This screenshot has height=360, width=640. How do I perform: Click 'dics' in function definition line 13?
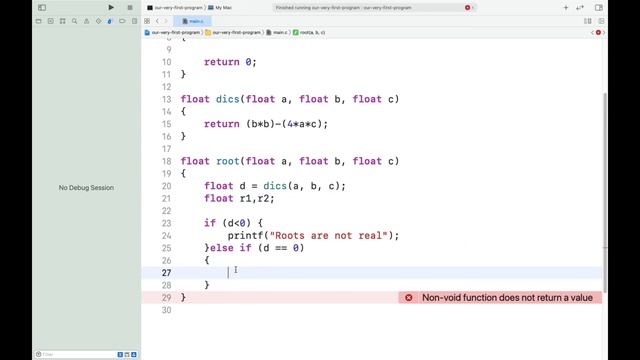[228, 99]
